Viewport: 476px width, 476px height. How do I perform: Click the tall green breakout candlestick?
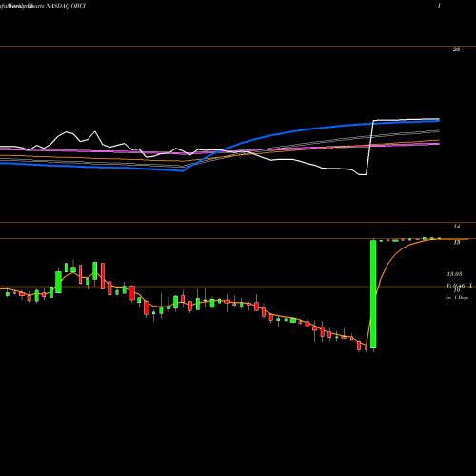point(373,294)
